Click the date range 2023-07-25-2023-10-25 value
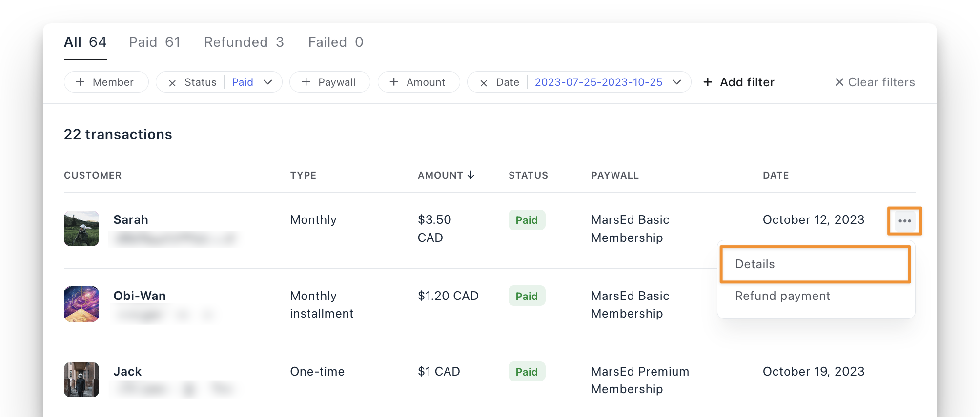Image resolution: width=980 pixels, height=417 pixels. (x=598, y=82)
